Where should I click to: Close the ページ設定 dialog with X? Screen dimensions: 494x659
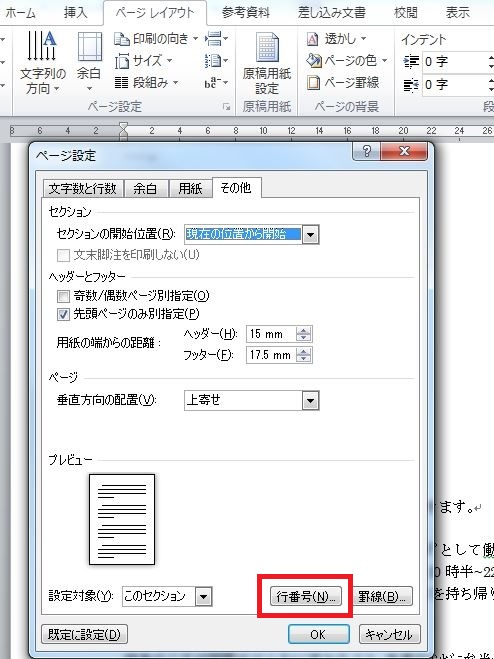pos(404,151)
